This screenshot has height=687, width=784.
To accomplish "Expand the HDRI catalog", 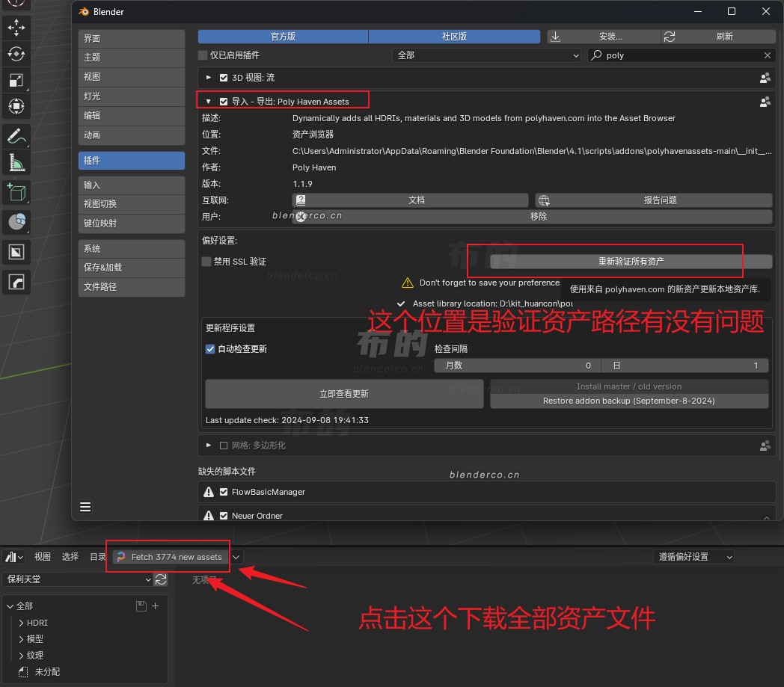I will (21, 623).
